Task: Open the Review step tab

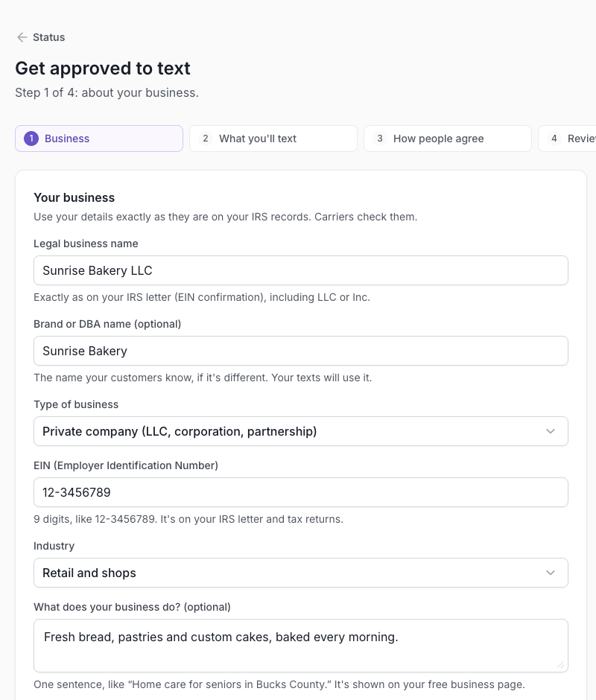Action: tap(567, 139)
